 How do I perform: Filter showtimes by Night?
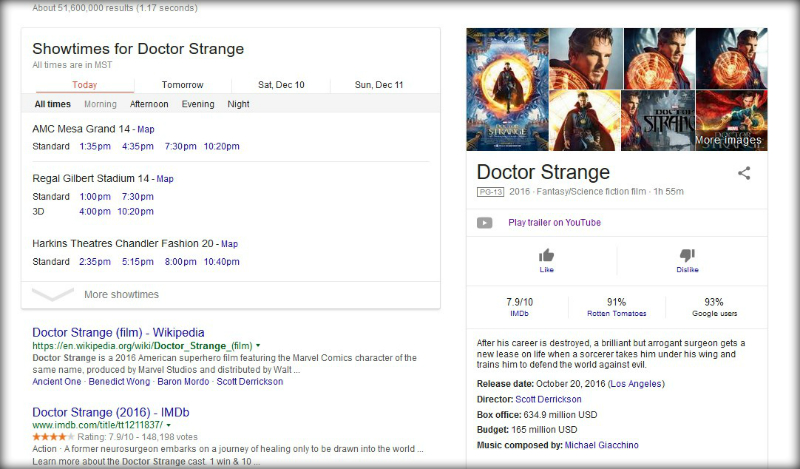[238, 104]
